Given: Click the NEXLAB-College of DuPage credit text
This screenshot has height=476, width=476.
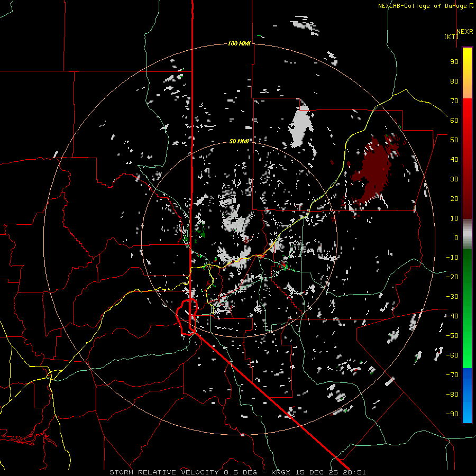Looking at the screenshot, I should pyautogui.click(x=425, y=6).
